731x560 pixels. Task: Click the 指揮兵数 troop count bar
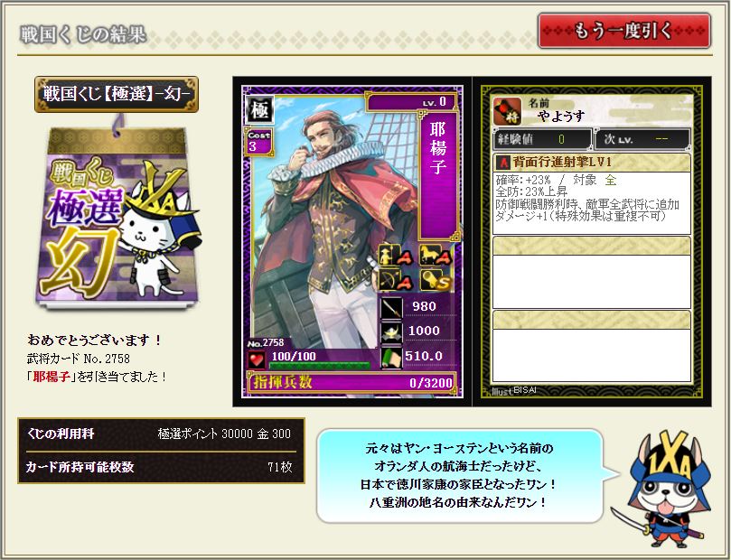click(x=352, y=382)
